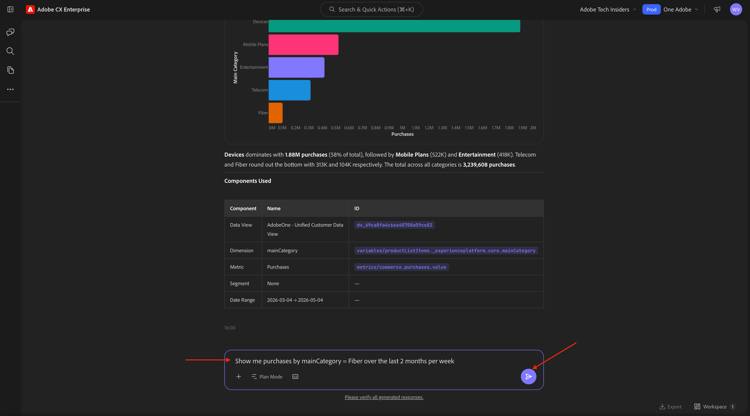Click the plus attach icon in prompt box
Viewport: 750px width, 416px height.
pos(238,376)
